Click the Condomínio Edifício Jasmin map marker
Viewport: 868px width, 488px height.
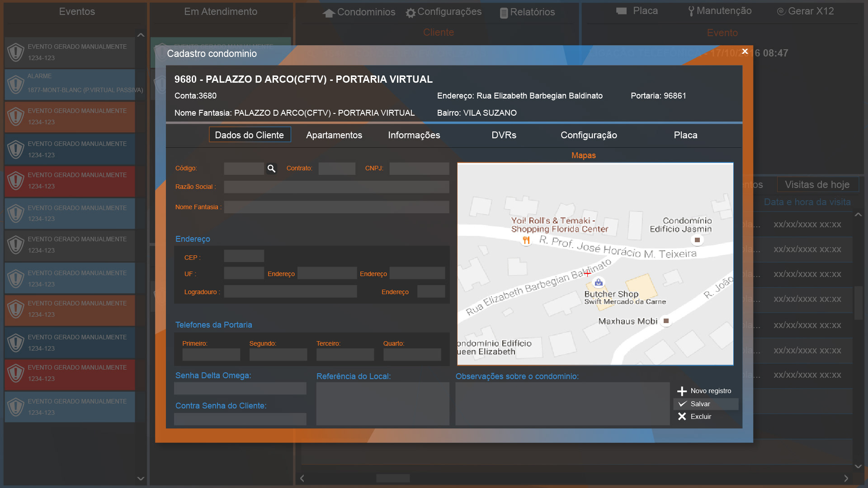(x=697, y=240)
